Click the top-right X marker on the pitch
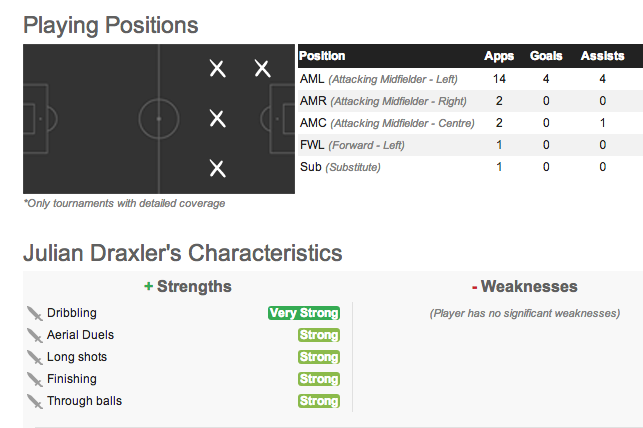 (262, 68)
